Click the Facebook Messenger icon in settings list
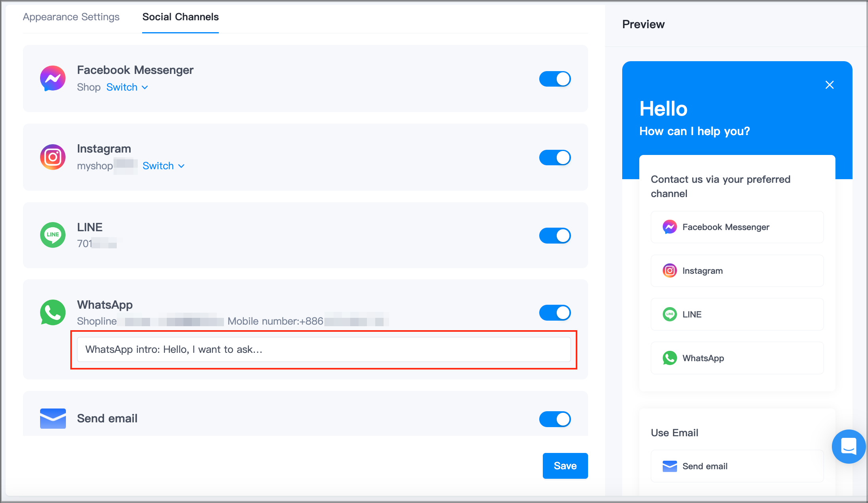The image size is (868, 503). point(52,78)
